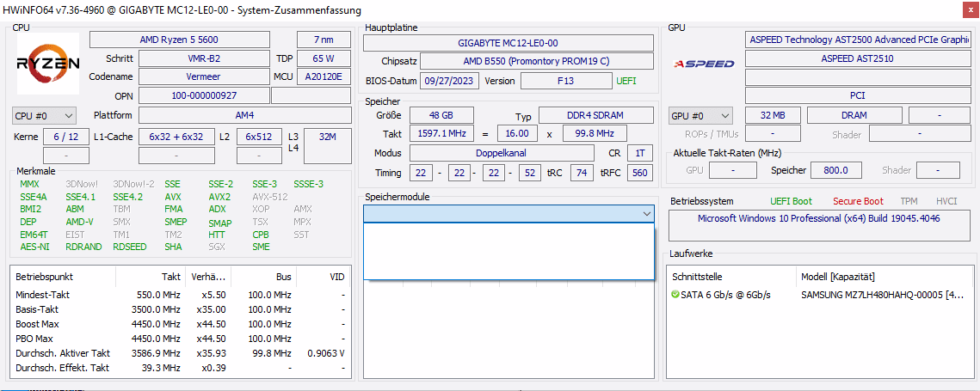Click the A20120E MCU value

[x=324, y=76]
